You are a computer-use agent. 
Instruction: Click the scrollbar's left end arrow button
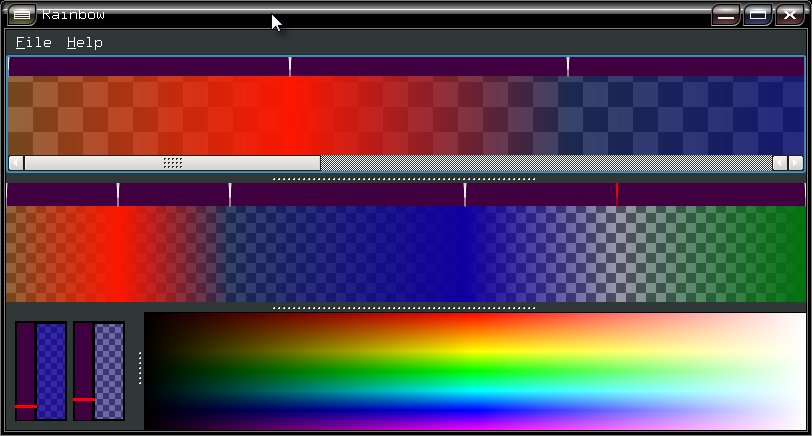[x=16, y=163]
